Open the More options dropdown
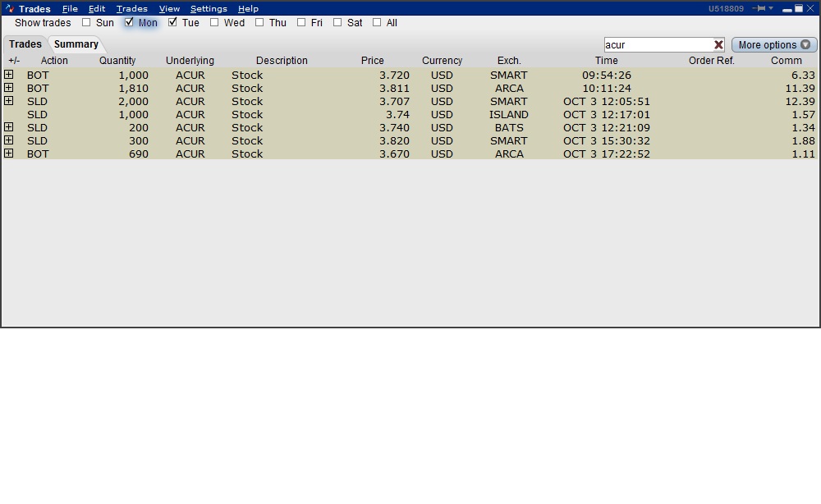Image resolution: width=821 pixels, height=504 pixels. (774, 45)
